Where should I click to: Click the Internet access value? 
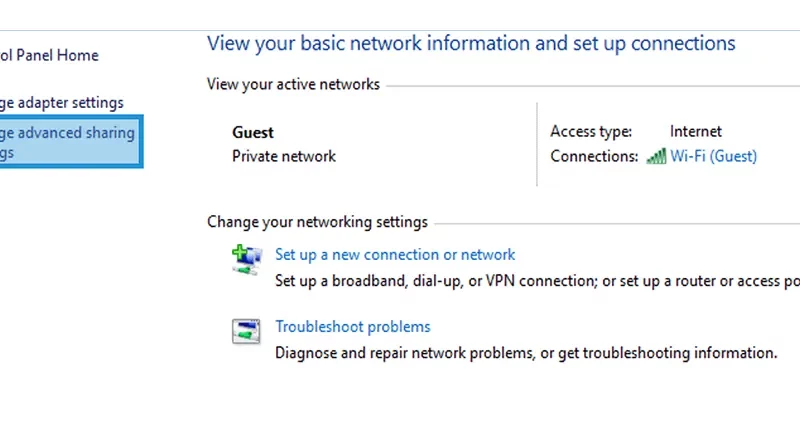695,132
